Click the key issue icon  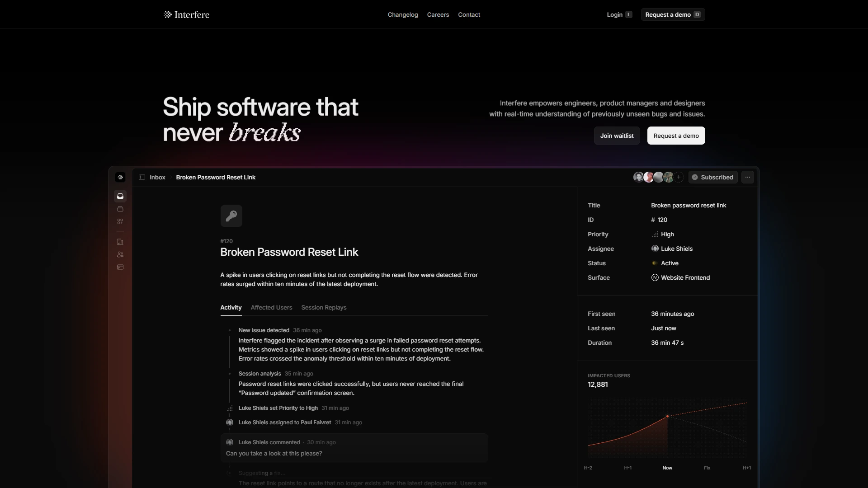231,216
